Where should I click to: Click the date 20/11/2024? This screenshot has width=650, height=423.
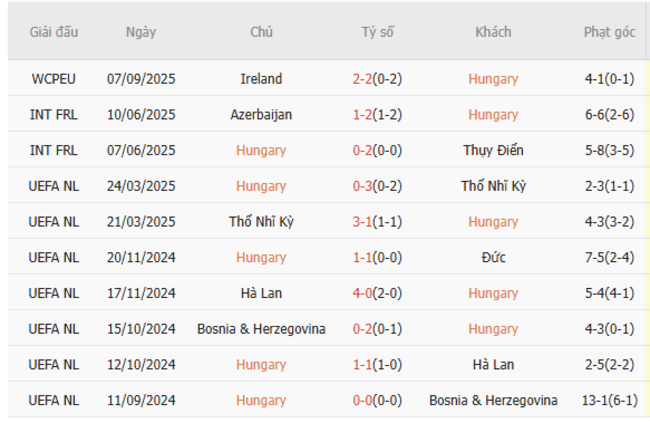141,258
